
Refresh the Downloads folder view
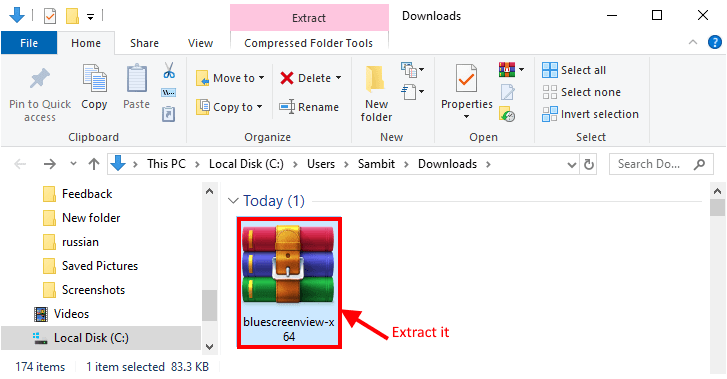589,164
